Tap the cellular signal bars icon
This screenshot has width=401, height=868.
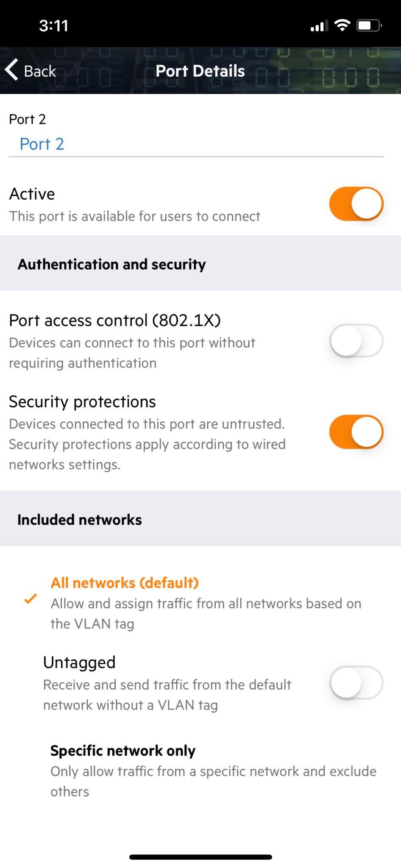tap(319, 26)
